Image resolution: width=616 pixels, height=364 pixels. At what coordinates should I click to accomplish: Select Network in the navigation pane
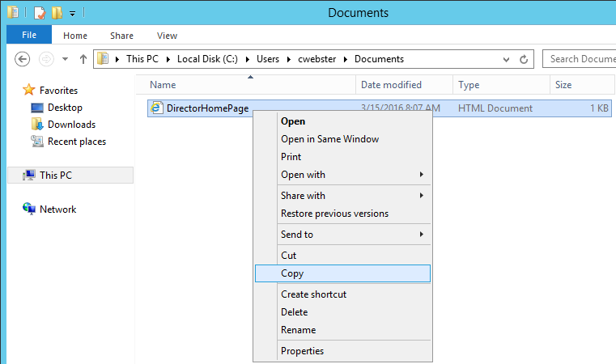57,210
